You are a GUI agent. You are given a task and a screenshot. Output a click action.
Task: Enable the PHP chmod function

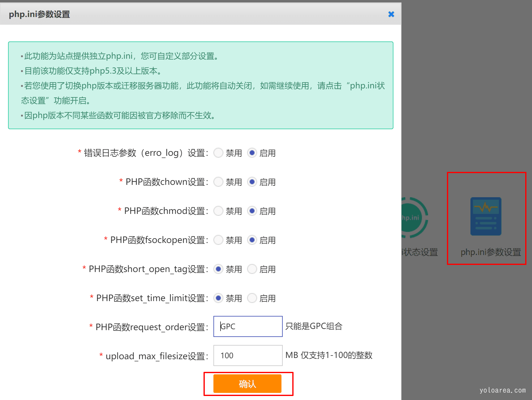(252, 211)
